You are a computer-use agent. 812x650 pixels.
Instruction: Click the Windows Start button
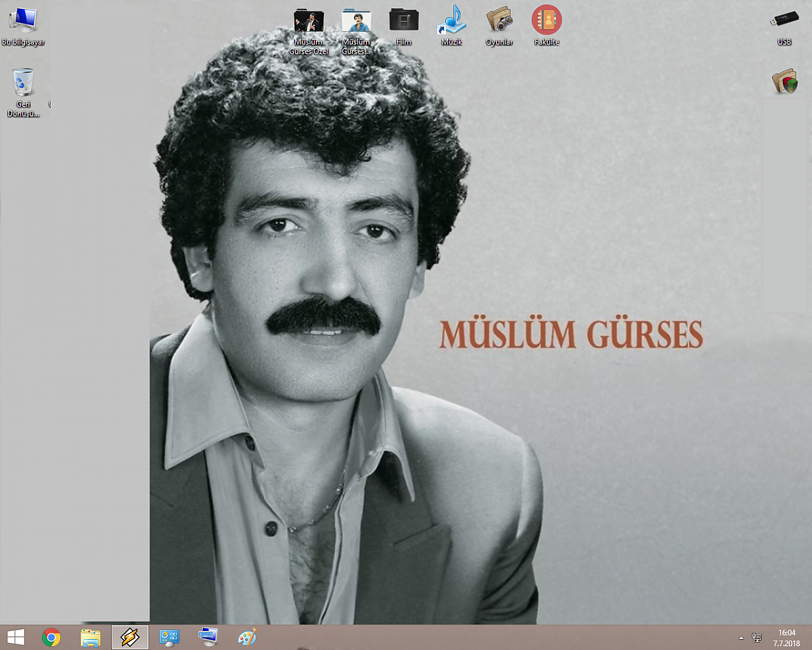(x=16, y=637)
